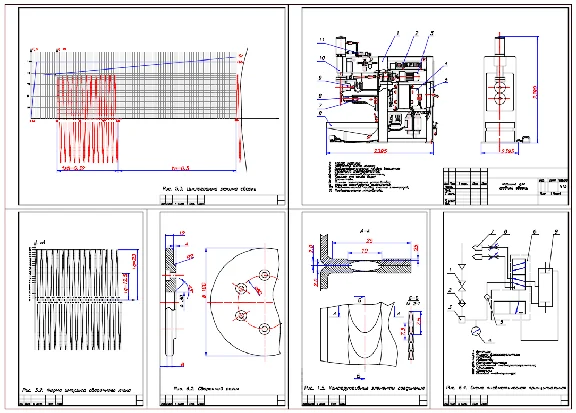Screen dimensions: 576x413
Task: Click the pressure gauge symbol in pneumatic scheme
Action: click(476, 332)
